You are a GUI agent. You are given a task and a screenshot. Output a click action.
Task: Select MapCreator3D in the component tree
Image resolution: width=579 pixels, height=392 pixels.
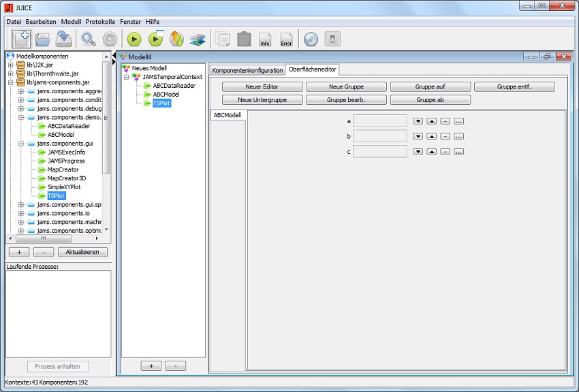67,178
